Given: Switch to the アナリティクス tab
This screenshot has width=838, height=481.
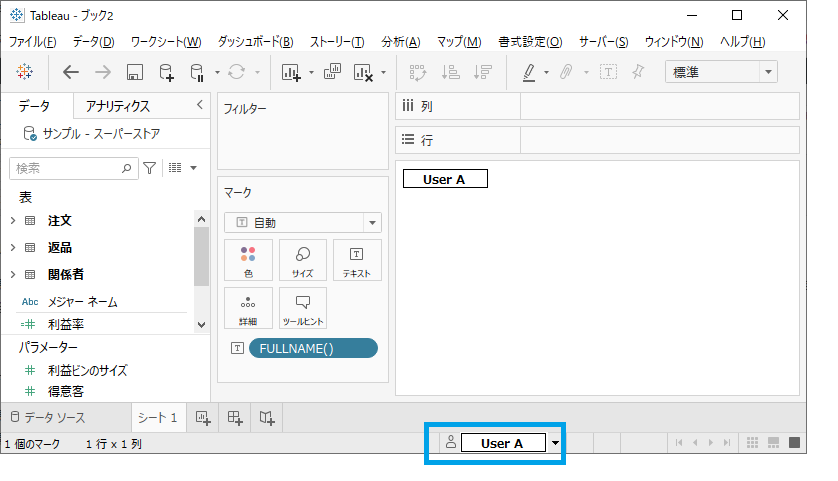Looking at the screenshot, I should (118, 106).
